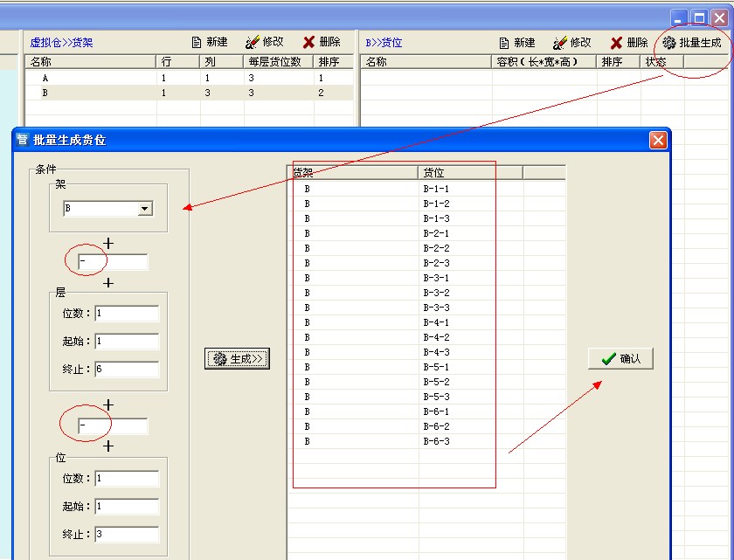The width and height of the screenshot is (734, 560).
Task: Select the B-3-3 row
Action: [x=426, y=308]
